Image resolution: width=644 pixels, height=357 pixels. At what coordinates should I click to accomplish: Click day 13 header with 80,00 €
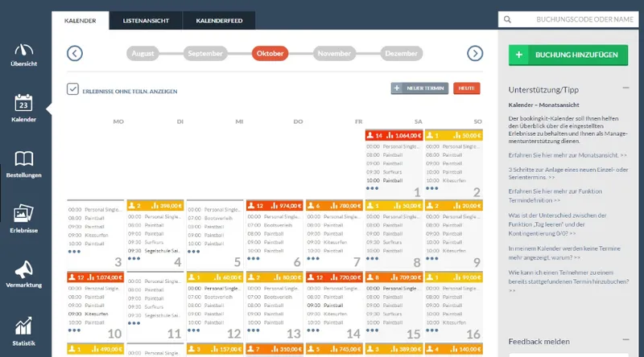(x=275, y=277)
